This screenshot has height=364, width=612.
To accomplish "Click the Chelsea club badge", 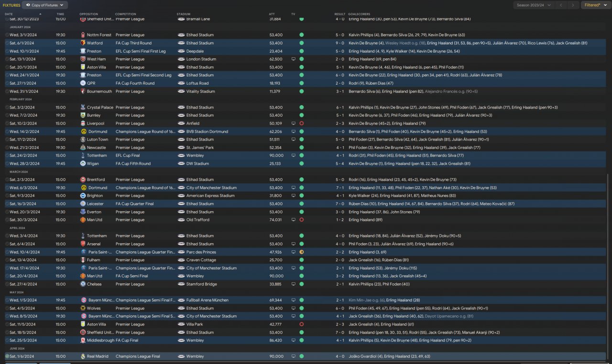I will [x=83, y=284].
